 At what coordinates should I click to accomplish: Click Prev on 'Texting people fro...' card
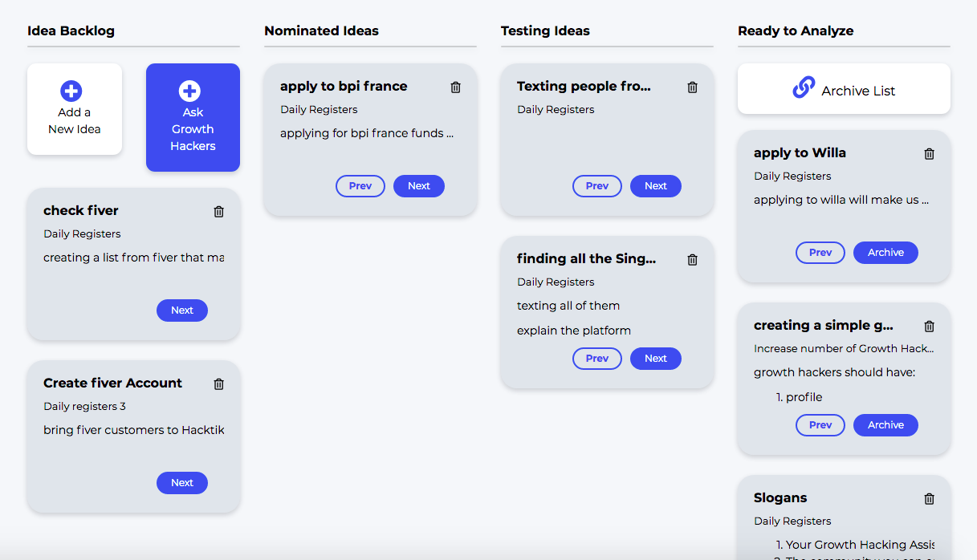click(x=597, y=186)
